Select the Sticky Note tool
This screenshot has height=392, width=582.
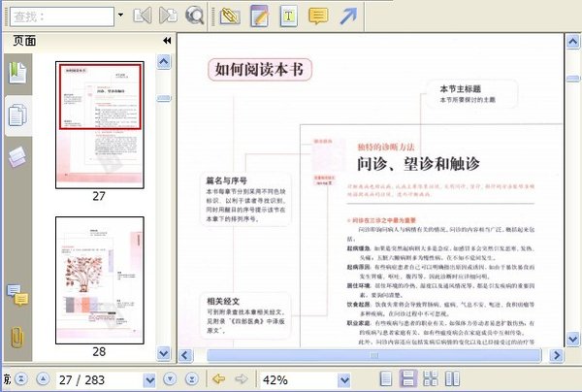pos(318,16)
